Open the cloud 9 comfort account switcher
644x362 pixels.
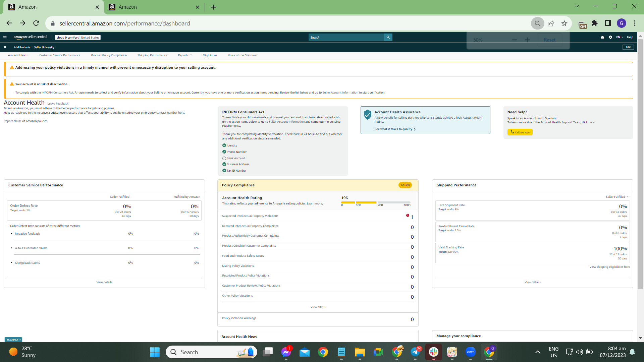click(78, 38)
